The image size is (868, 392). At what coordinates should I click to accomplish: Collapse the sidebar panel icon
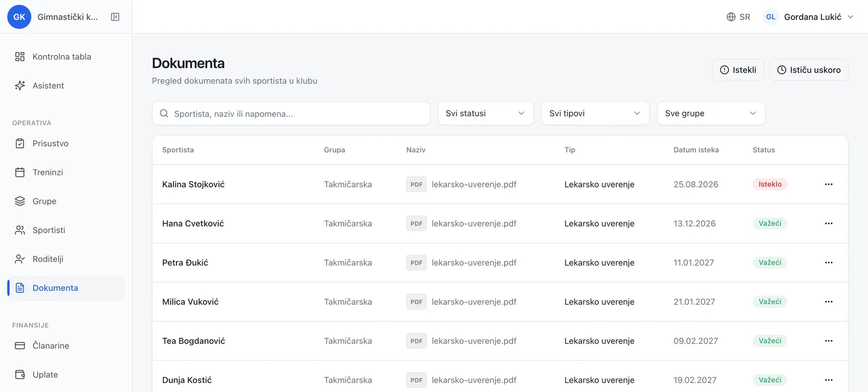(x=115, y=17)
